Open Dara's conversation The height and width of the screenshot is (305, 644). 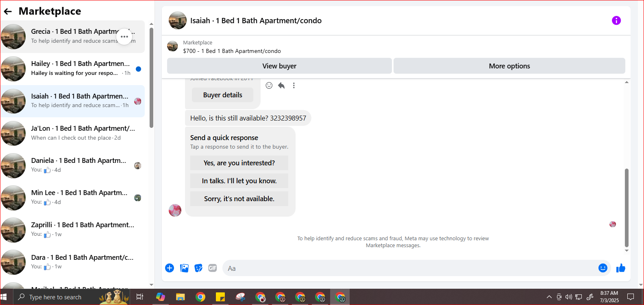[72, 262]
